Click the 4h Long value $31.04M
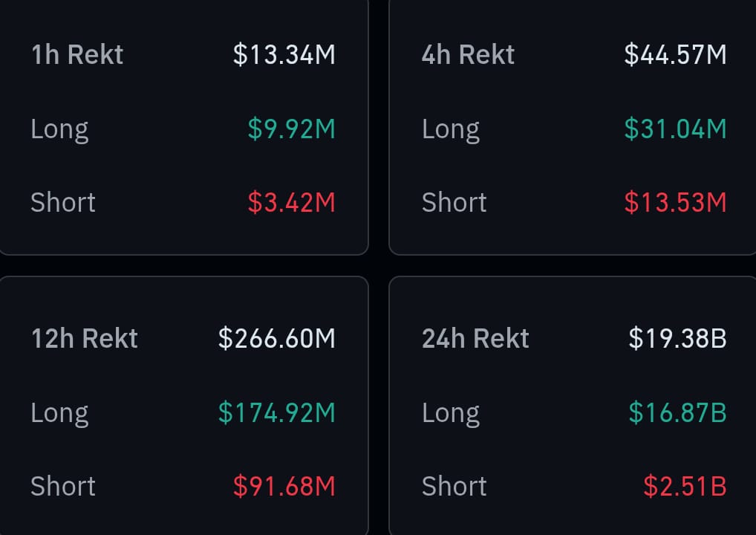This screenshot has width=756, height=535. click(x=675, y=129)
